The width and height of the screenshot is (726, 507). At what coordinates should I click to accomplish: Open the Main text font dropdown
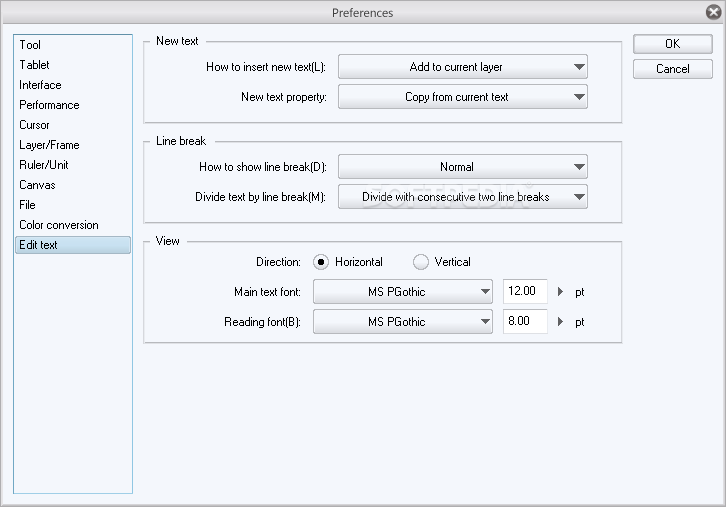pos(402,292)
